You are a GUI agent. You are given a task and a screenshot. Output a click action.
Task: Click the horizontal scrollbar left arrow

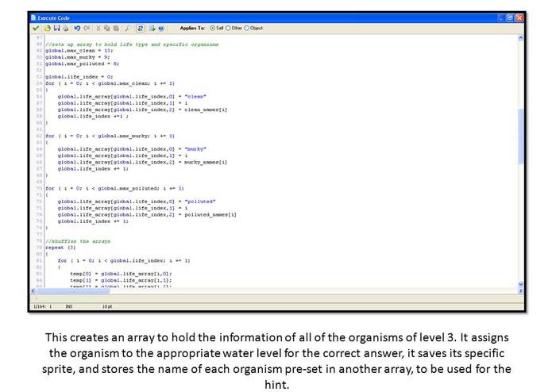[x=33, y=290]
